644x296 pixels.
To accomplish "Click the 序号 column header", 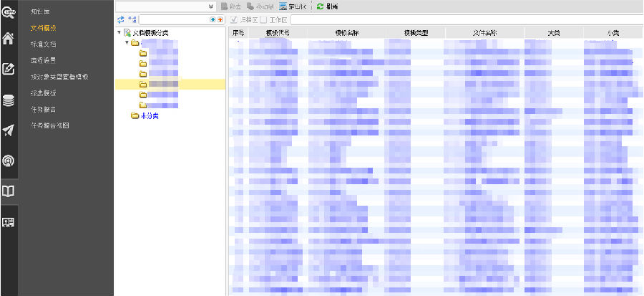I will pos(238,33).
